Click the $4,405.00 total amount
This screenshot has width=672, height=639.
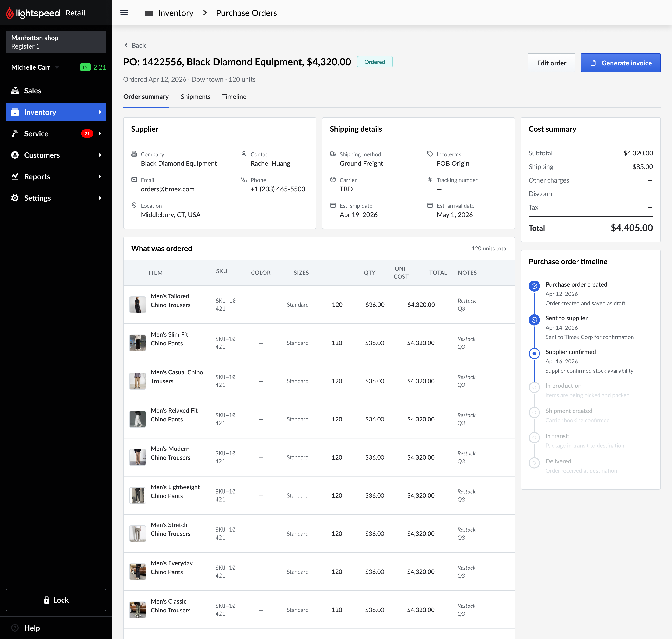pos(632,228)
